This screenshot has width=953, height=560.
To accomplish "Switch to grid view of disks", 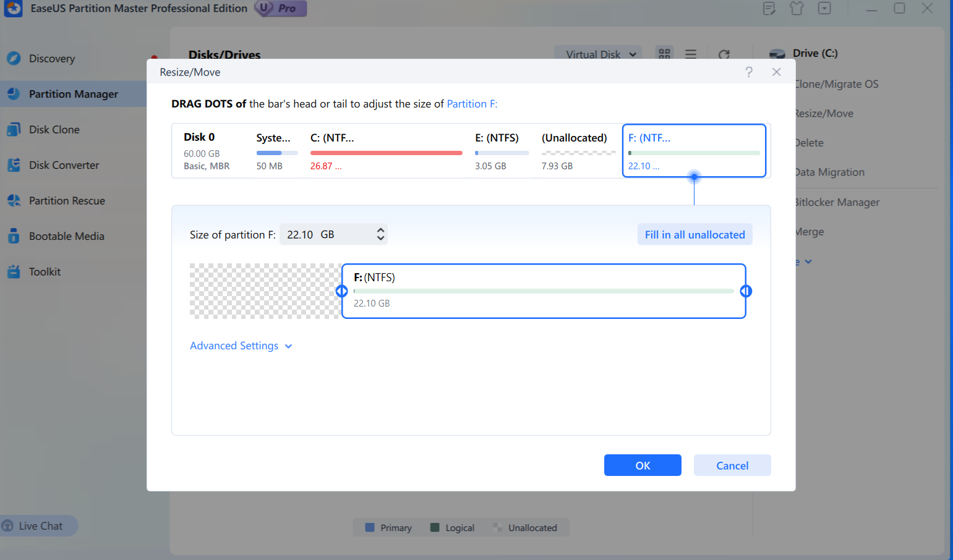I will coord(665,54).
